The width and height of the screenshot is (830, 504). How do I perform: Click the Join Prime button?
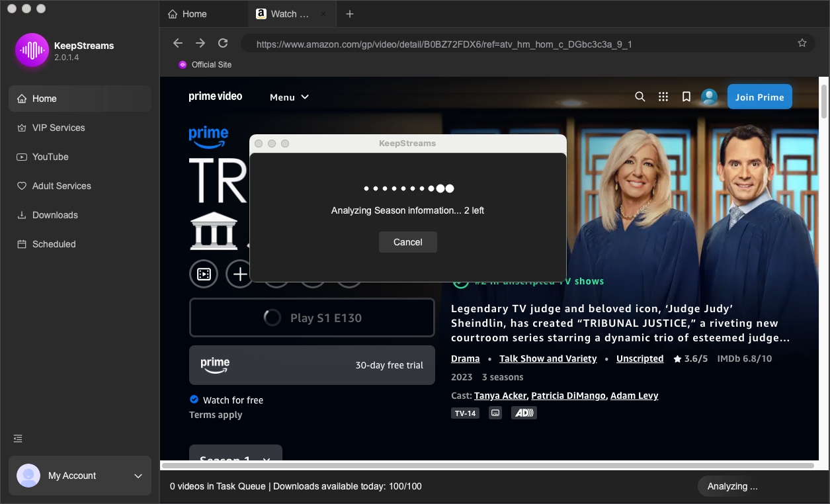click(760, 97)
